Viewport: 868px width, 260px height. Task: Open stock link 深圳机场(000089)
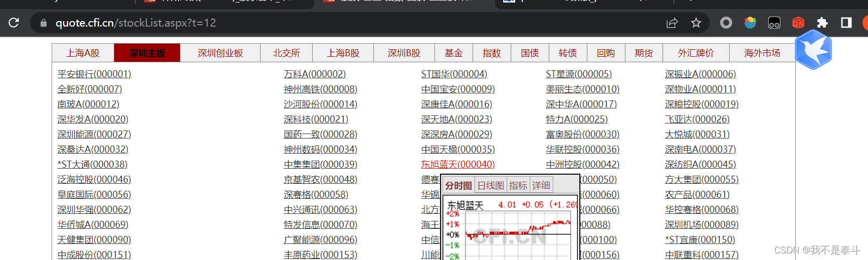(702, 225)
